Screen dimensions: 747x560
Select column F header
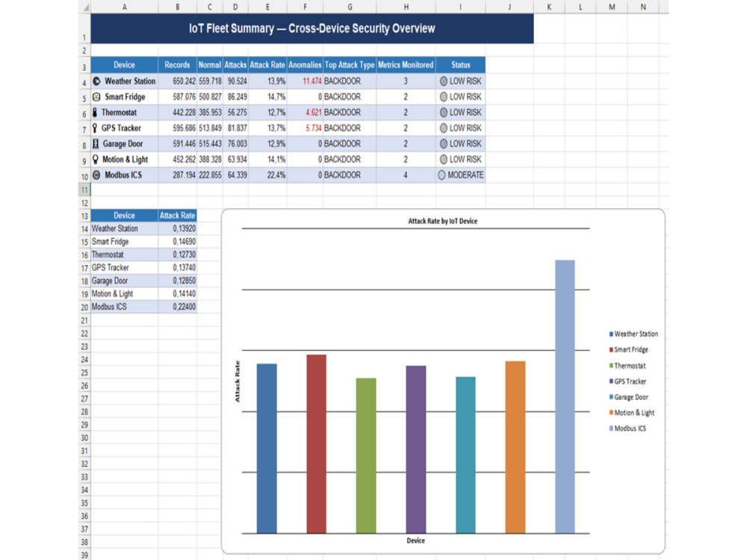[305, 7]
